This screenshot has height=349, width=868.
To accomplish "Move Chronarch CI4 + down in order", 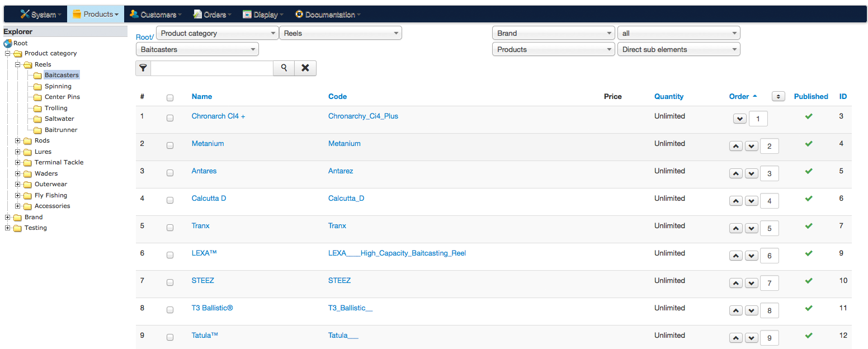I will (x=739, y=119).
